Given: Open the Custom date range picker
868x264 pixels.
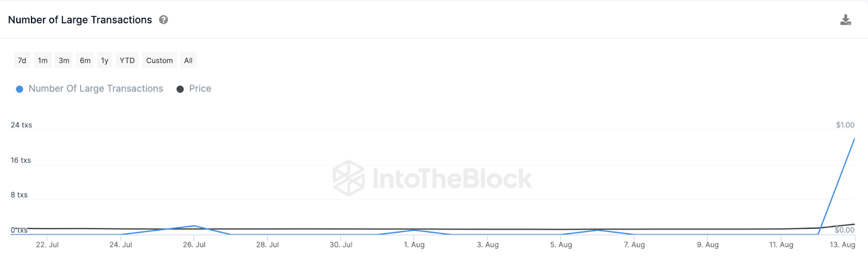Looking at the screenshot, I should click(159, 60).
